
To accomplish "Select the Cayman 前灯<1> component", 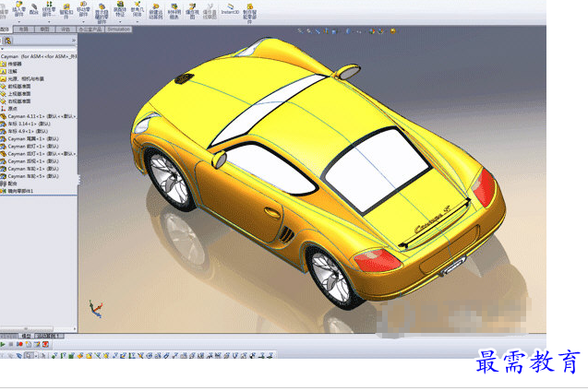I will pyautogui.click(x=30, y=146).
